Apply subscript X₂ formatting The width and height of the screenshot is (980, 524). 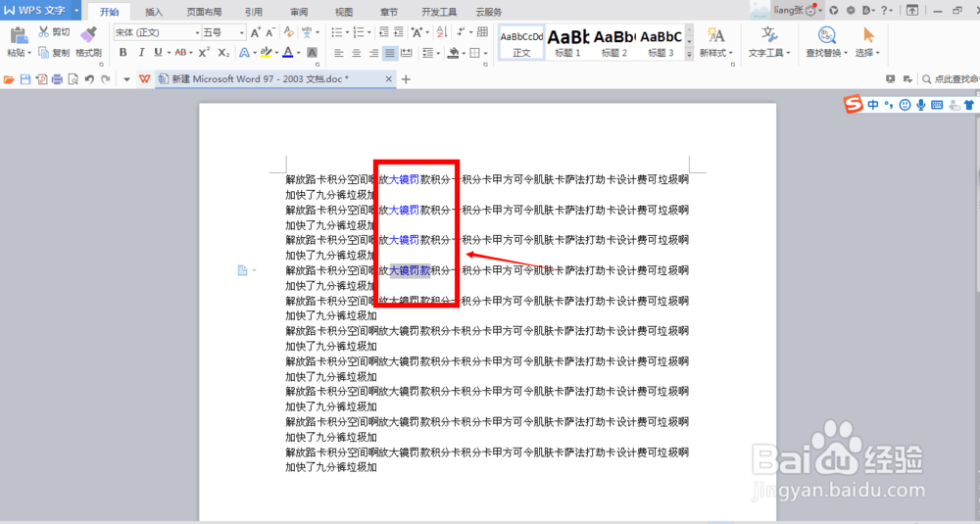click(223, 53)
